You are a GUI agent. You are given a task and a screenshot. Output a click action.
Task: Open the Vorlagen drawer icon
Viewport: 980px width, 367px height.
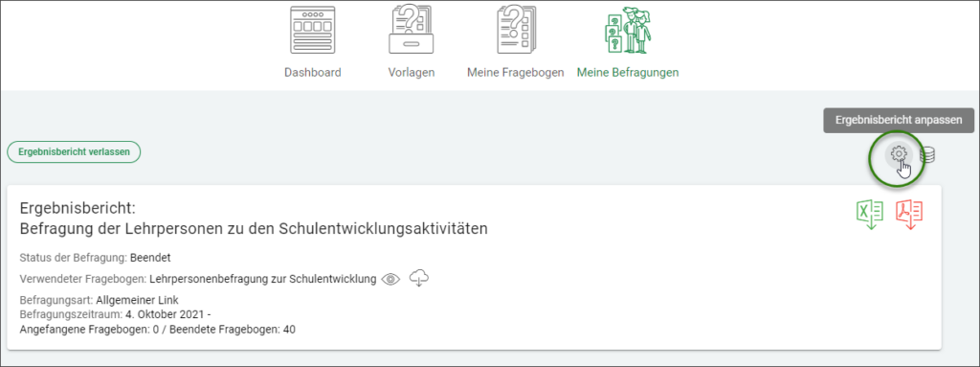tap(412, 30)
